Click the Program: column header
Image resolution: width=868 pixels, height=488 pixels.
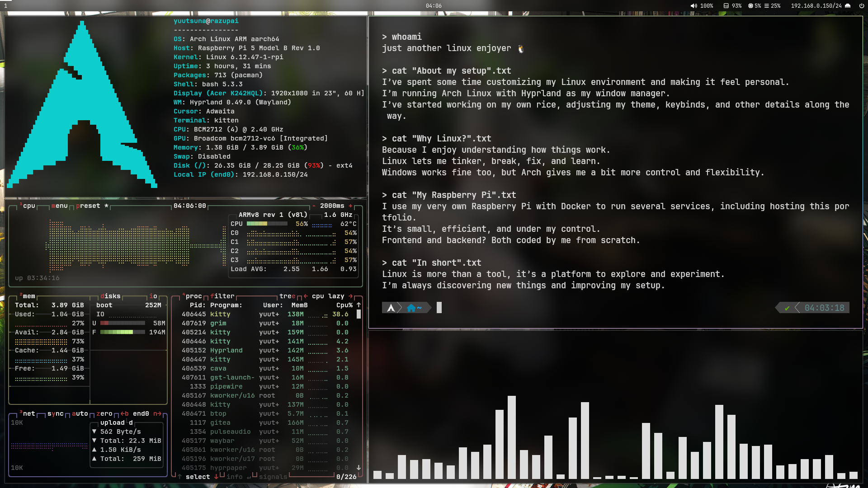(226, 305)
